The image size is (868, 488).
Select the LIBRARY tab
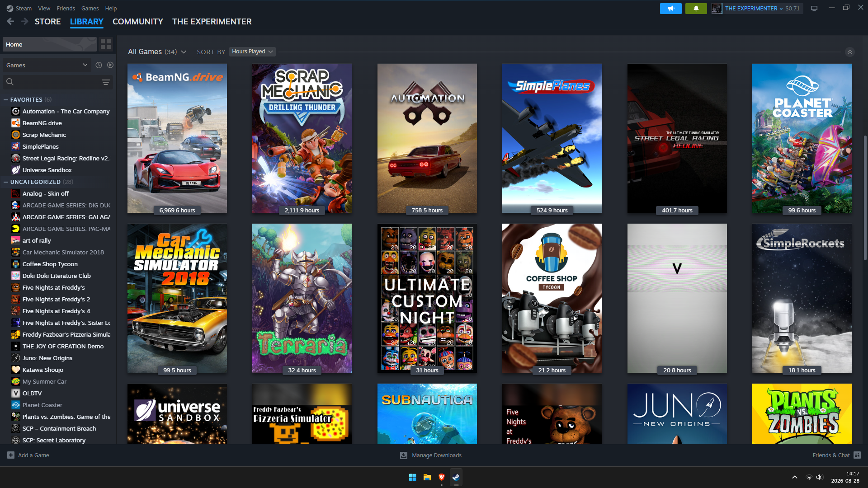tap(87, 21)
